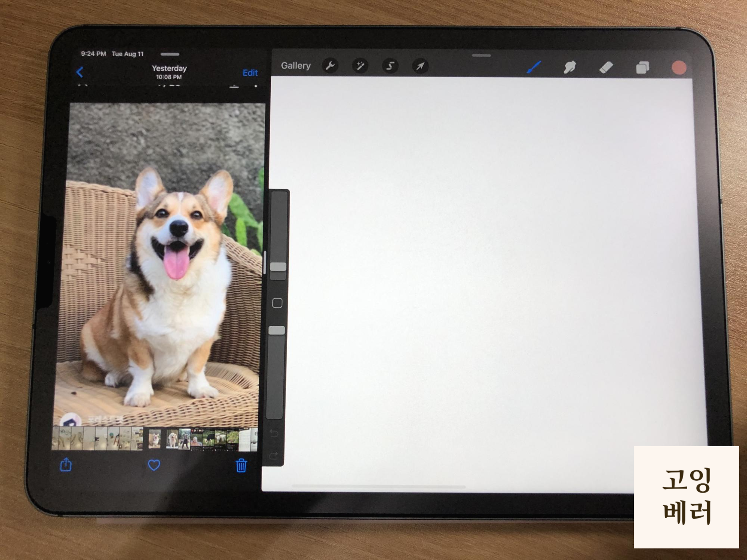Click the brush opacity slider handle
The width and height of the screenshot is (747, 560).
pyautogui.click(x=277, y=330)
